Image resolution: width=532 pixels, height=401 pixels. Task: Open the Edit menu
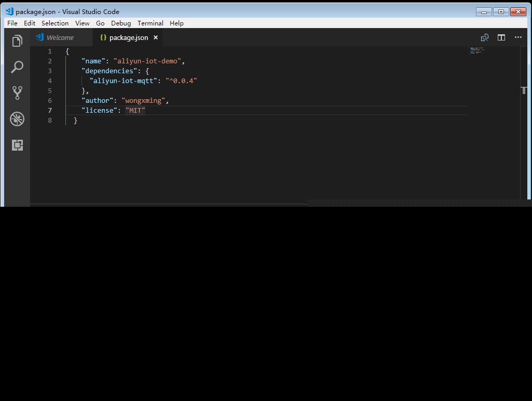click(x=30, y=23)
